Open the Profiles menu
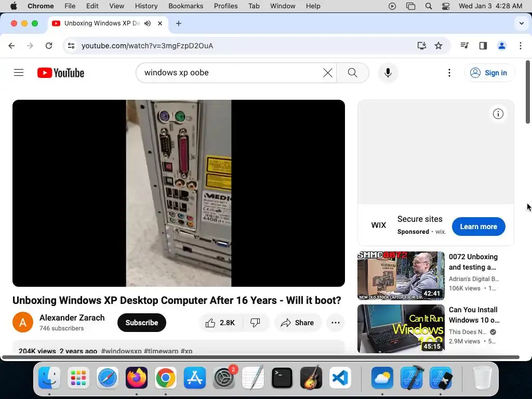532x399 pixels. (x=225, y=6)
